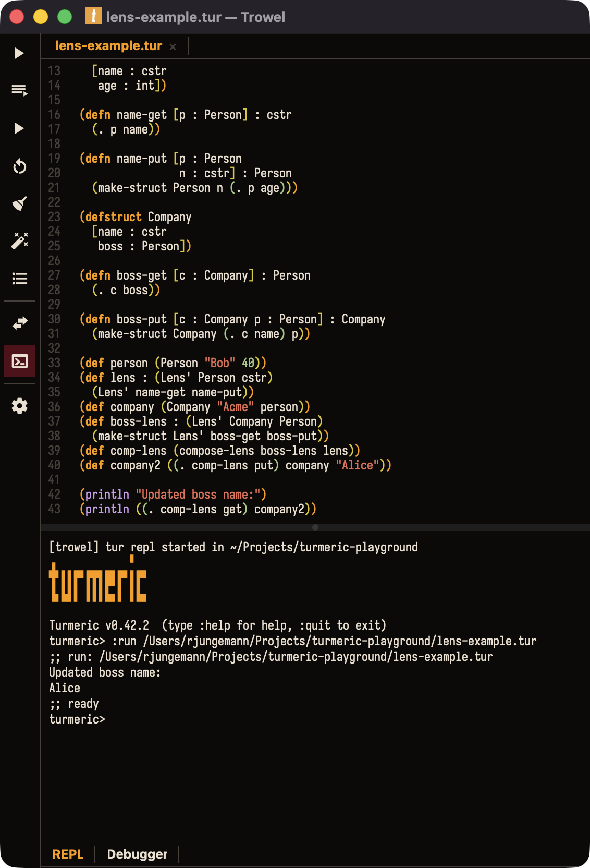Click the green zoom window button
Screen dimensions: 590x868
pos(65,17)
